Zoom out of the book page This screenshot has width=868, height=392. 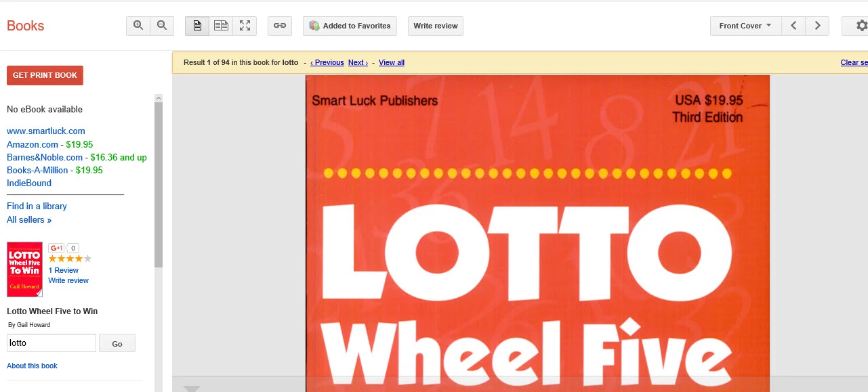click(162, 26)
